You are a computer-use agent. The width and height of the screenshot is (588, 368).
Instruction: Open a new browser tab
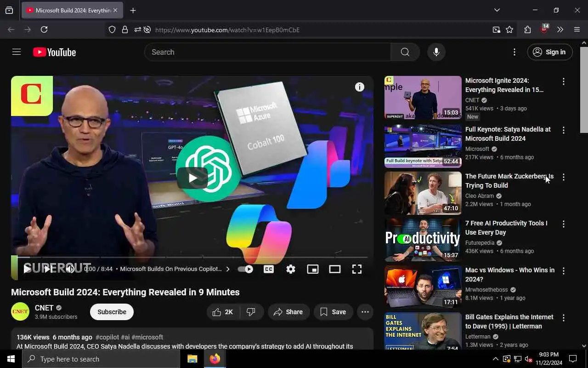pos(133,11)
